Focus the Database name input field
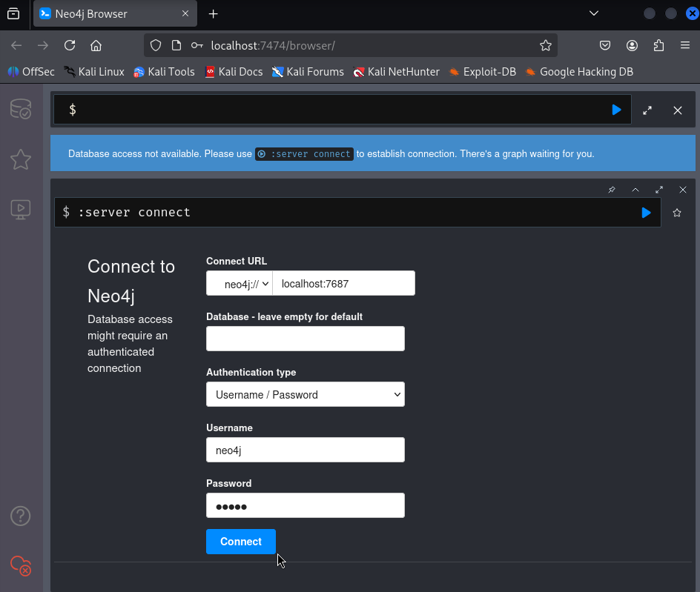This screenshot has width=700, height=592. 306,339
